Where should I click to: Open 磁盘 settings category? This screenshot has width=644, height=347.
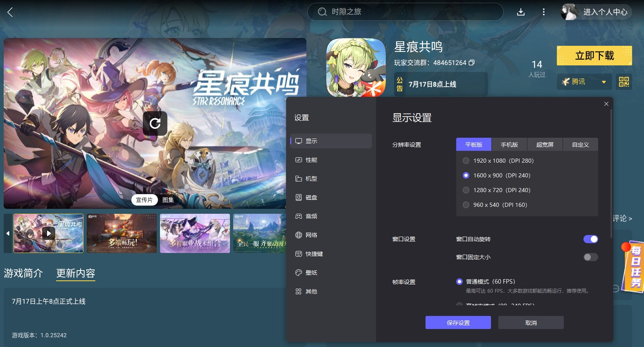pos(331,197)
